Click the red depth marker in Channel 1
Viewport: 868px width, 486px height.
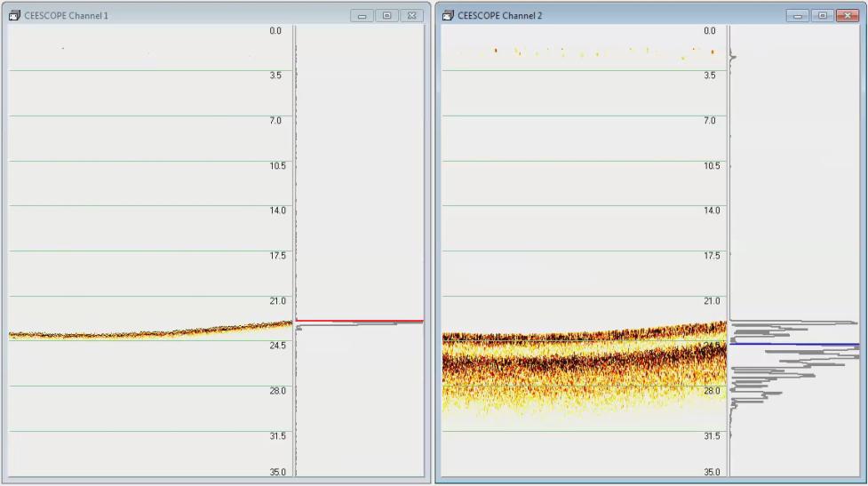pos(359,321)
